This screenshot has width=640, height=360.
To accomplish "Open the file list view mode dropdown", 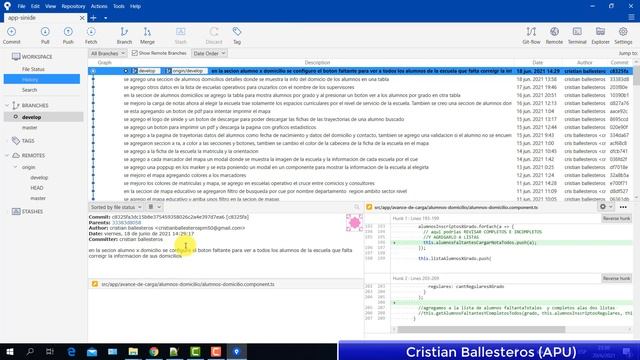I will [x=154, y=207].
